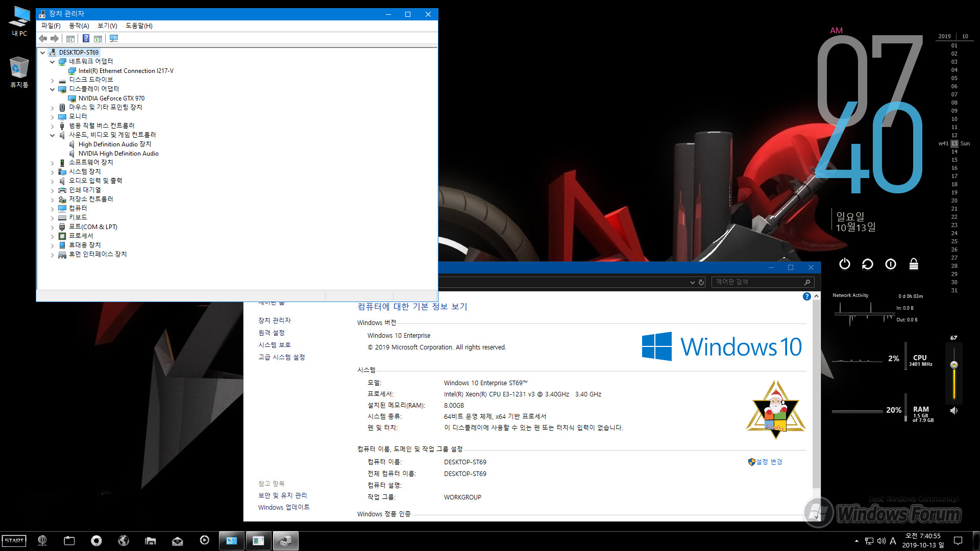Click the system tray volume speaker icon
Image resolution: width=980 pixels, height=551 pixels.
[881, 541]
